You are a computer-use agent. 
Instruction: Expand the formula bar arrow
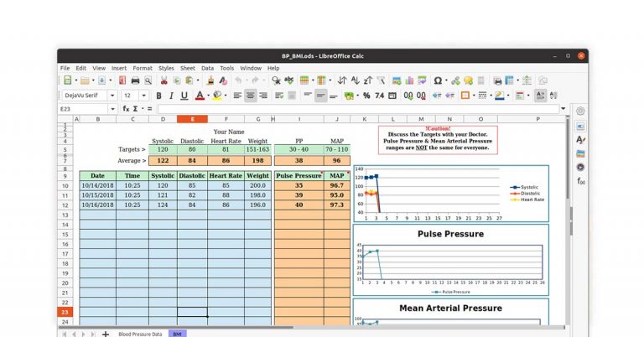point(563,109)
